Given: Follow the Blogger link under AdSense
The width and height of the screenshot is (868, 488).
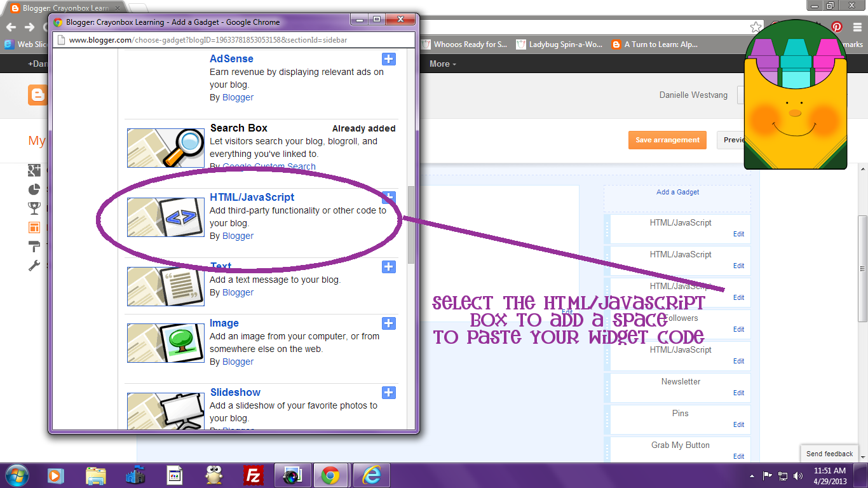Looking at the screenshot, I should [238, 97].
